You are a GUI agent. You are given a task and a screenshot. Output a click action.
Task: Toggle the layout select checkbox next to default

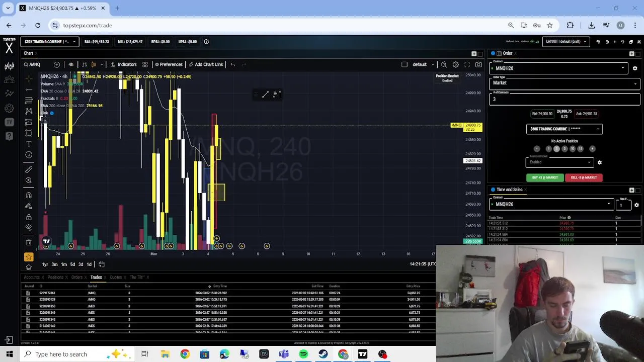click(x=405, y=64)
